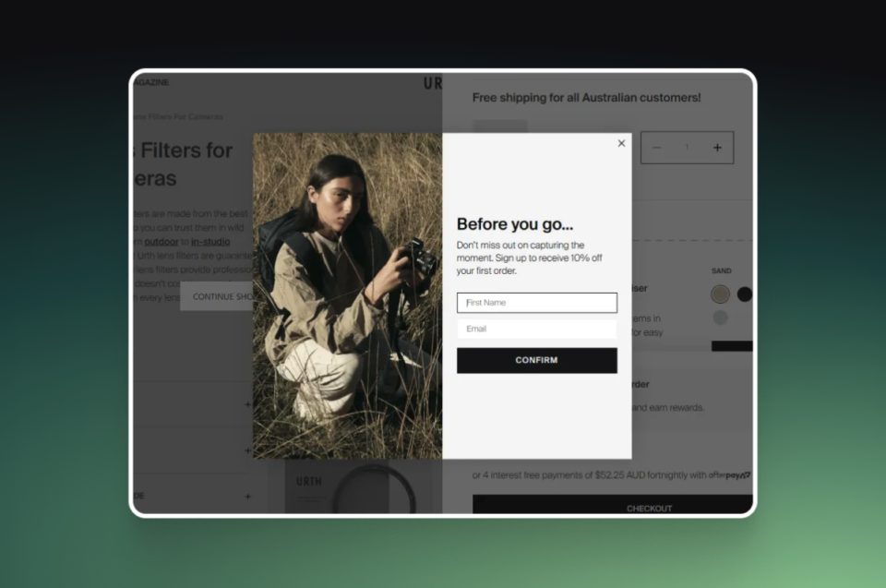886x588 pixels.
Task: Click the CHECKOUT button
Action: (x=613, y=504)
